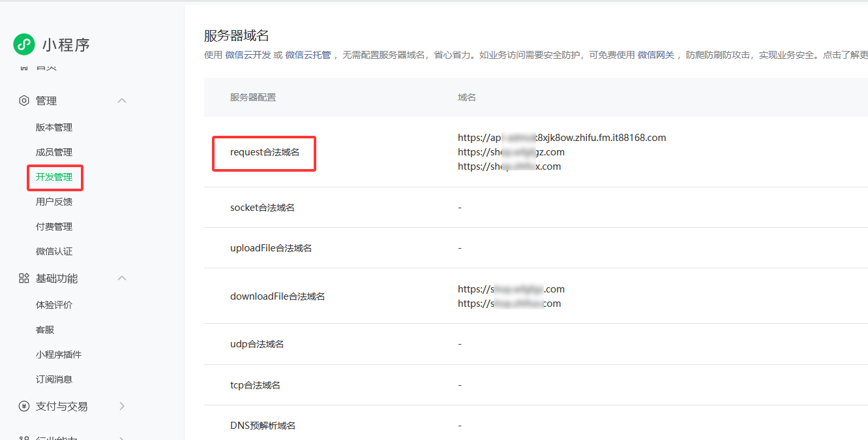
Task: Open the 微信云托管 link
Action: (308, 55)
